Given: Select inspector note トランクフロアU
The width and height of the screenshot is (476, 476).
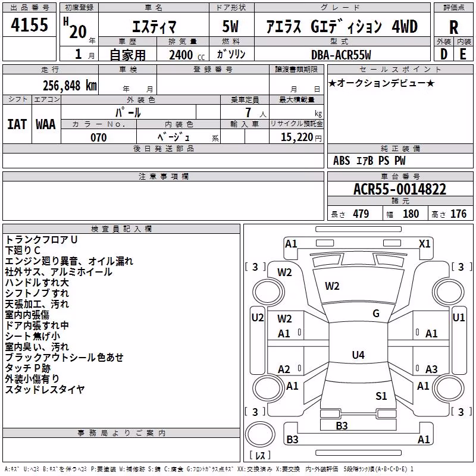Looking at the screenshot, I should click(x=41, y=240).
